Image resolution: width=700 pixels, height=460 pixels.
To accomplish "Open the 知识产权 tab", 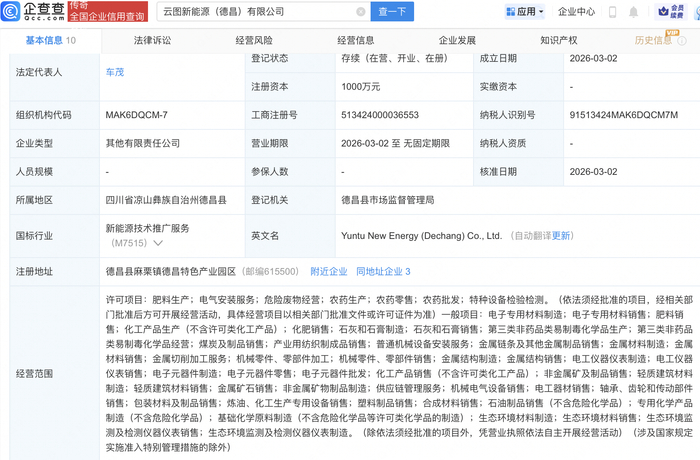I will pyautogui.click(x=558, y=40).
